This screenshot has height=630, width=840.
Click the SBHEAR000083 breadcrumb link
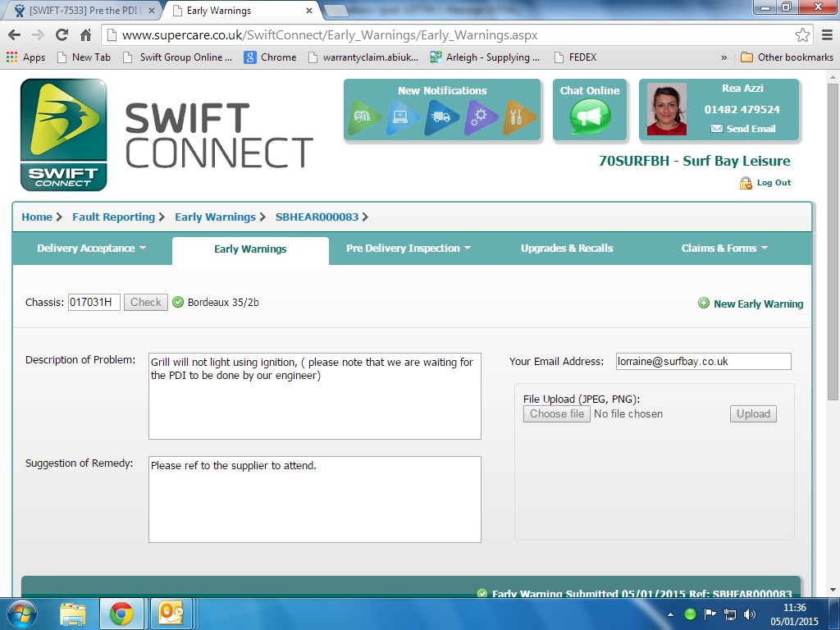click(x=317, y=217)
